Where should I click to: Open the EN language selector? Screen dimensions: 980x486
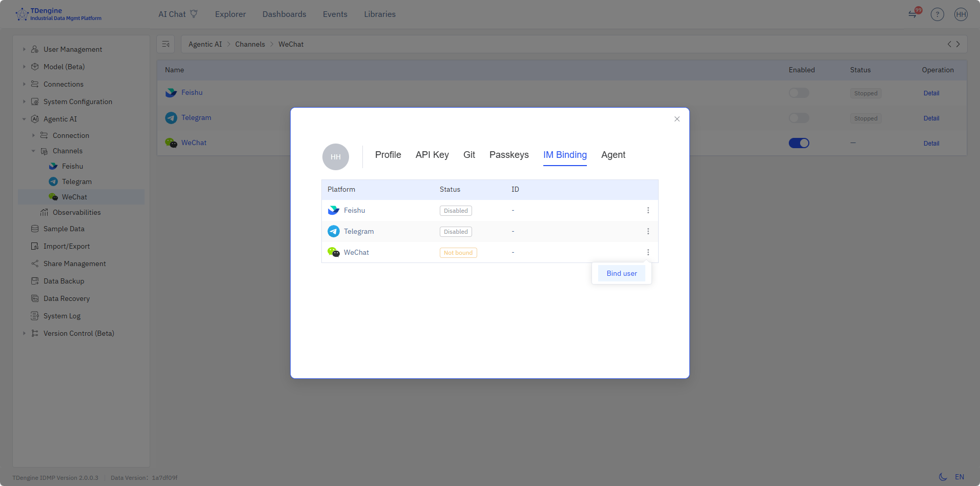coord(959,477)
